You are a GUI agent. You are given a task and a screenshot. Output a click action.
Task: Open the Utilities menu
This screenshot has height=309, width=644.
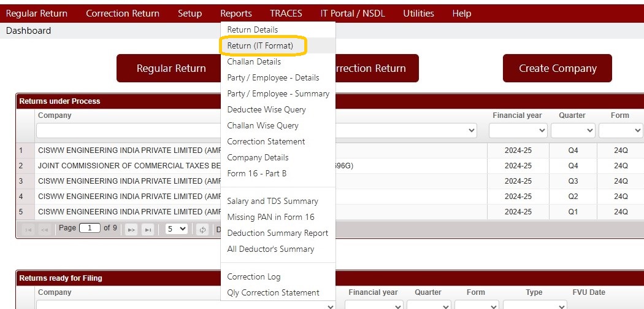[x=418, y=14]
